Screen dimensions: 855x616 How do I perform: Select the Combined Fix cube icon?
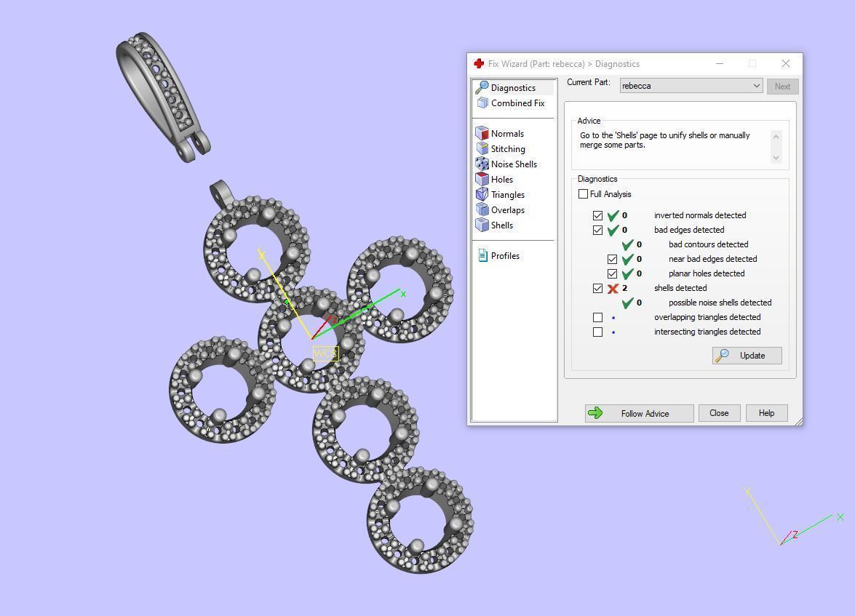pyautogui.click(x=482, y=103)
